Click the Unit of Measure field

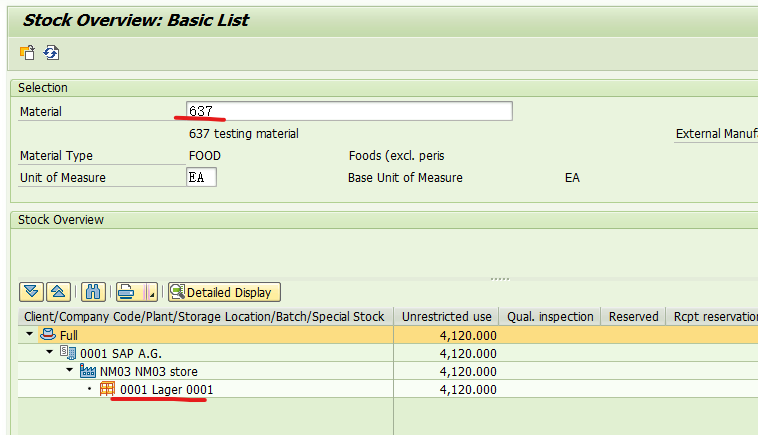pos(201,177)
